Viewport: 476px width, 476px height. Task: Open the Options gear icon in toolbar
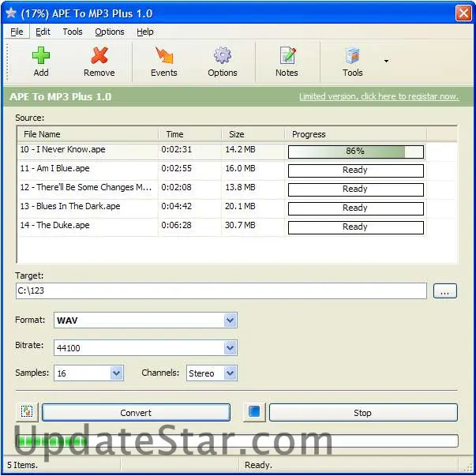pos(223,55)
